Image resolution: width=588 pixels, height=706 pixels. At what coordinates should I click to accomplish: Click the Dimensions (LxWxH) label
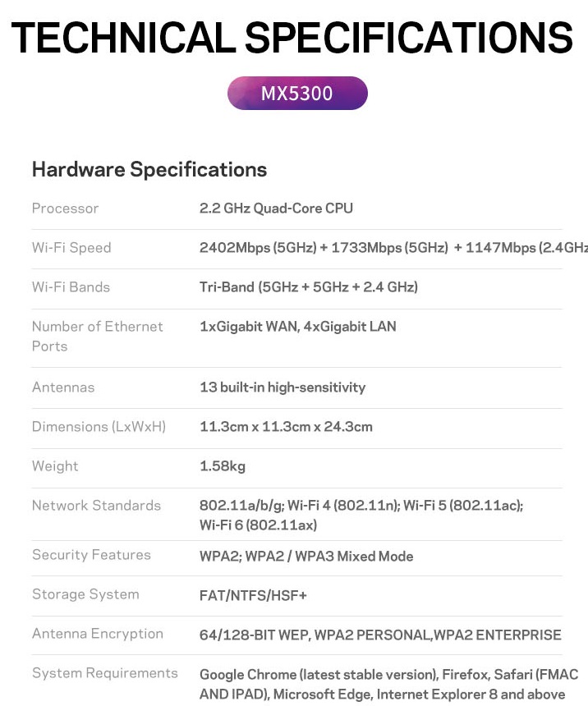99,427
